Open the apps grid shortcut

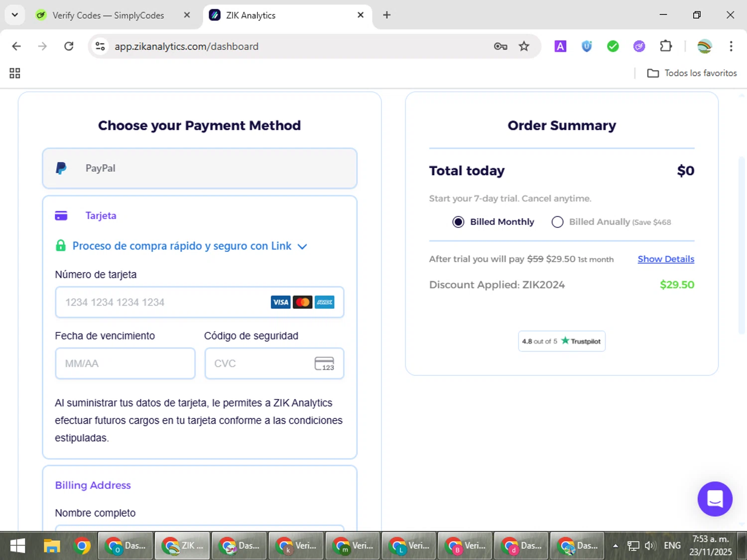point(15,73)
